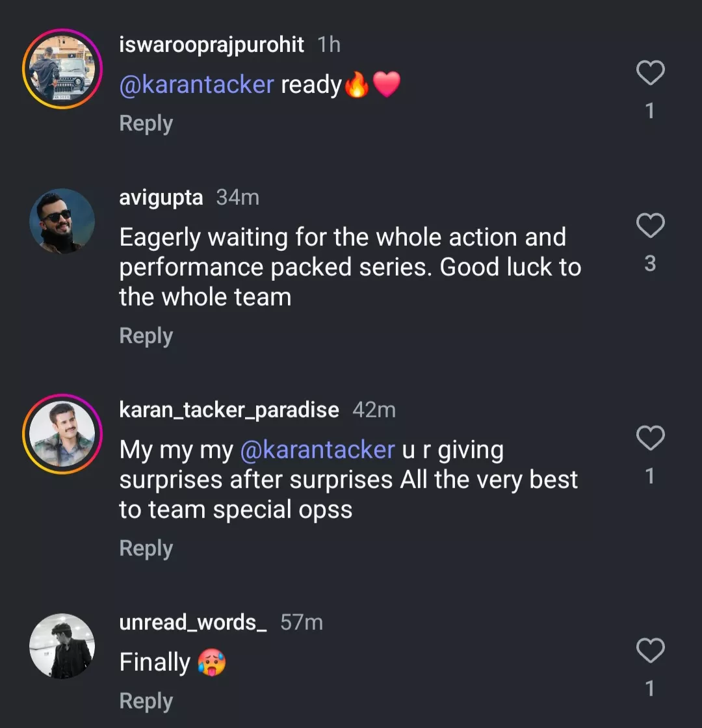
Task: Visit the avigupta username link
Action: click(x=161, y=198)
